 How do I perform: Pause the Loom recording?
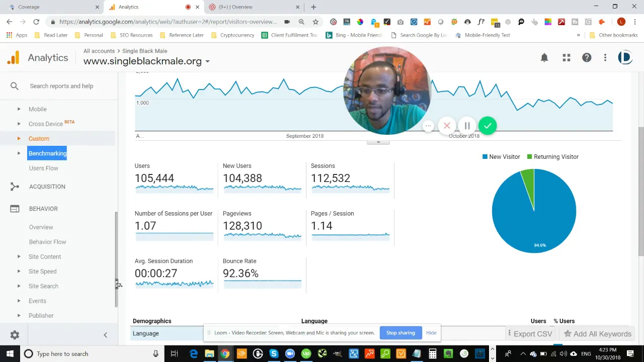pos(467,126)
